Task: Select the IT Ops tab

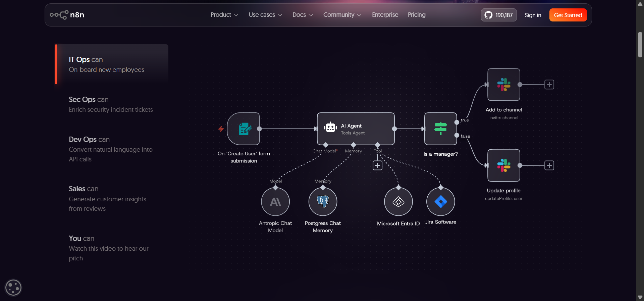Action: [112, 64]
